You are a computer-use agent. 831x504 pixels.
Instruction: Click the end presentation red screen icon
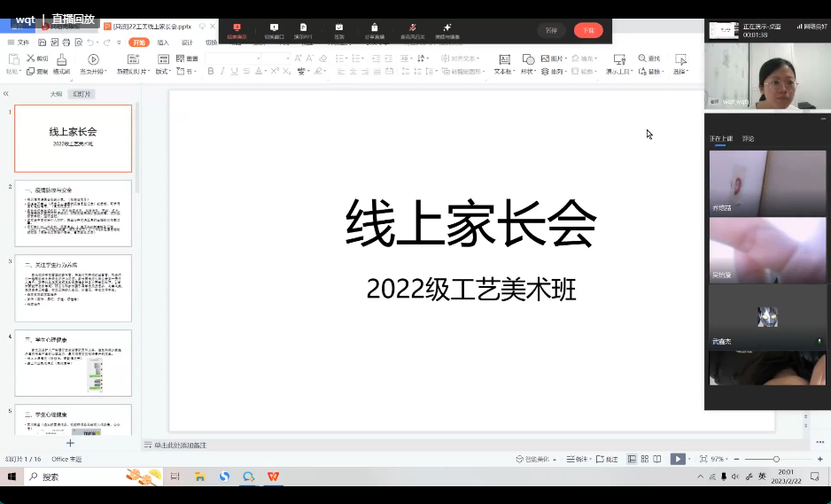coord(237,27)
